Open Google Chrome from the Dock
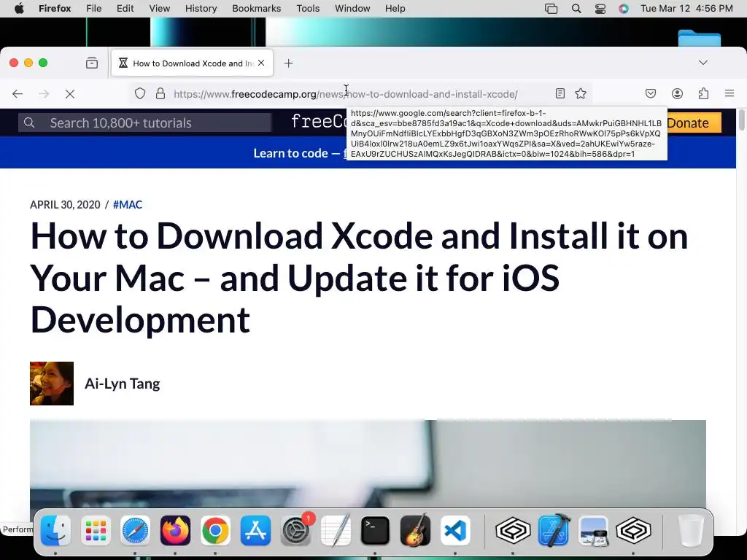 pyautogui.click(x=215, y=531)
